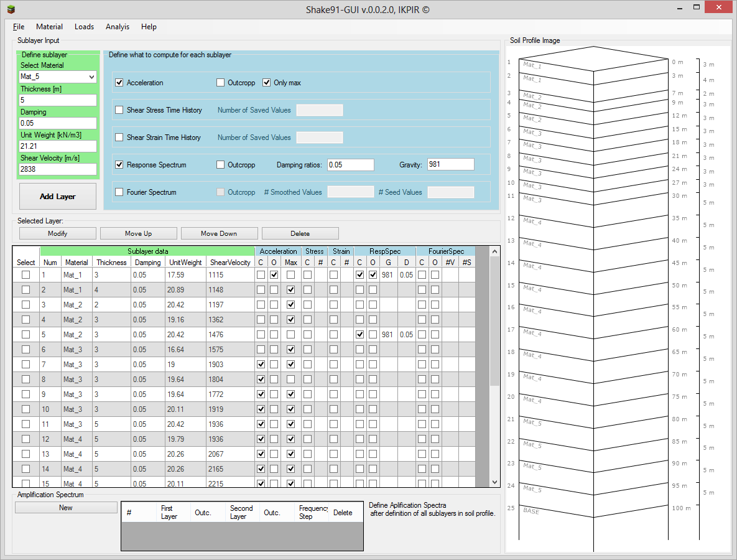Click the Delete layer button
The height and width of the screenshot is (560, 737).
(x=300, y=233)
